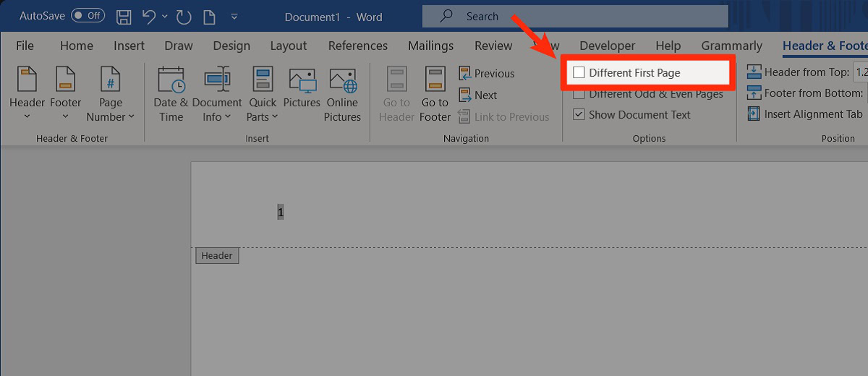Click the Header icon in ribbon
The image size is (868, 376).
tap(27, 79)
